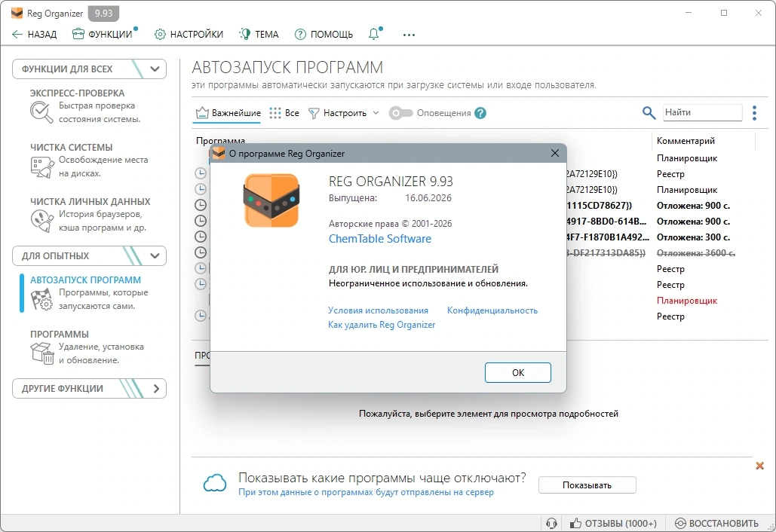Click the personal data cleanup icon
776x532 pixels.
41,221
